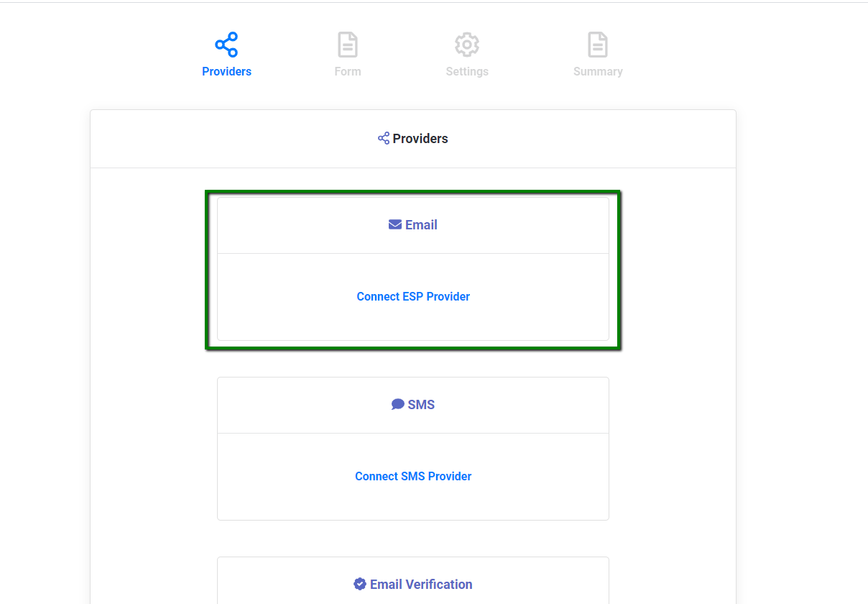Switch to the Settings step

click(467, 71)
